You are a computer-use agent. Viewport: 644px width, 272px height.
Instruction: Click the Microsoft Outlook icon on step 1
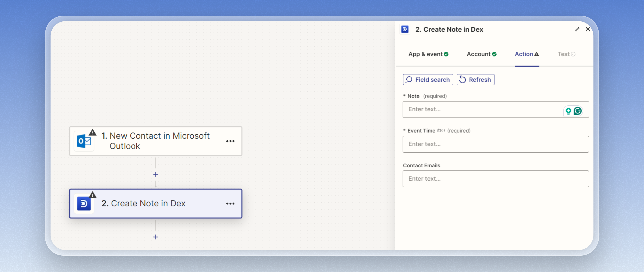point(84,141)
